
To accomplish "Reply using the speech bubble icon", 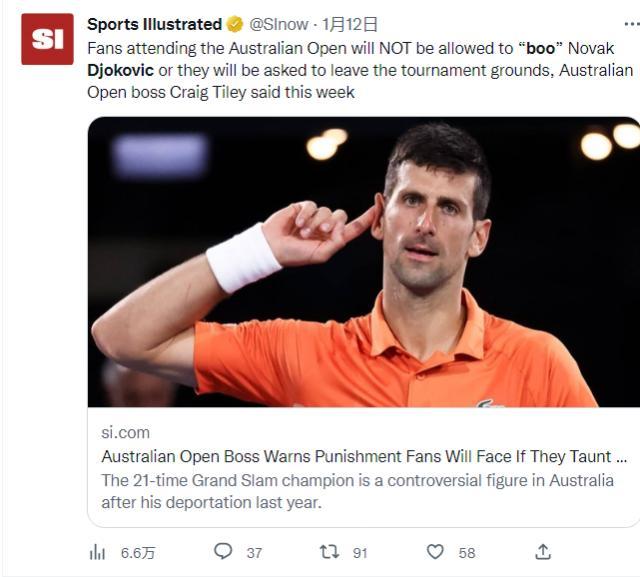I will tap(223, 552).
